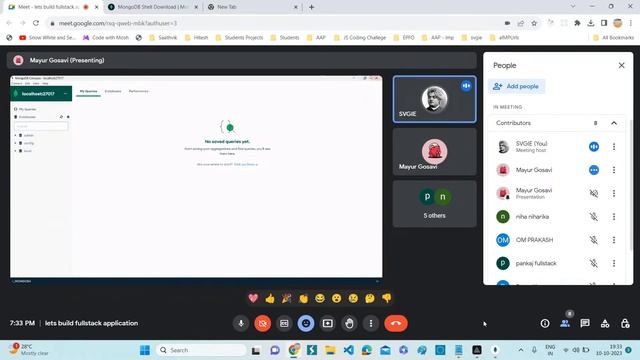Open more options three-dot menu in call controls

[371, 323]
